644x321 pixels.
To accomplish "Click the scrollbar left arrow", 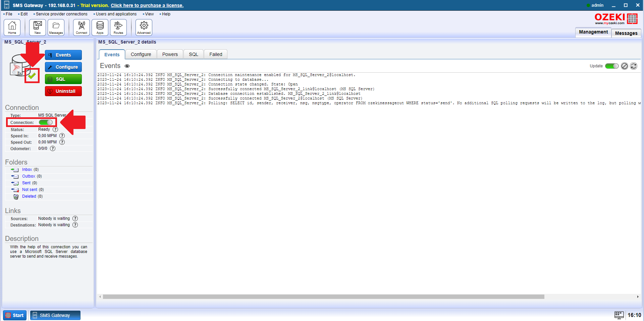I will [100, 297].
